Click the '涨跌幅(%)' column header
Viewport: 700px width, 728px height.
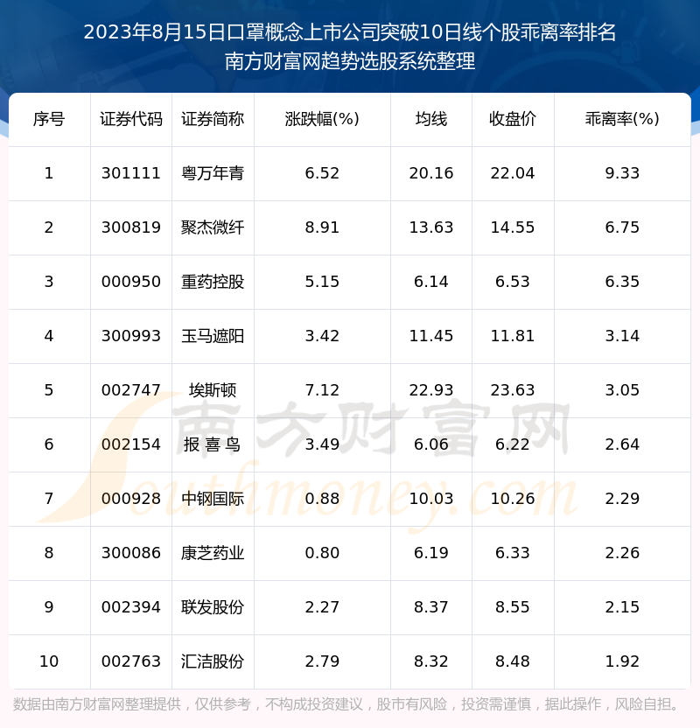[x=322, y=119]
